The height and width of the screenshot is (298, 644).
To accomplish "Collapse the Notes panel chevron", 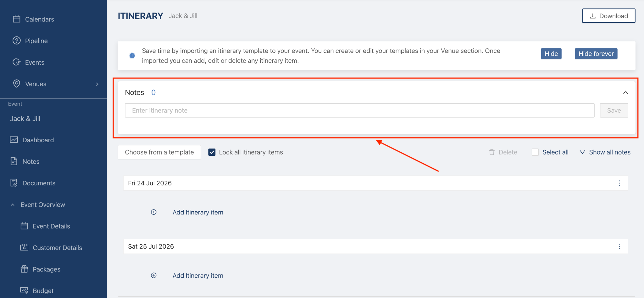I will tap(625, 92).
